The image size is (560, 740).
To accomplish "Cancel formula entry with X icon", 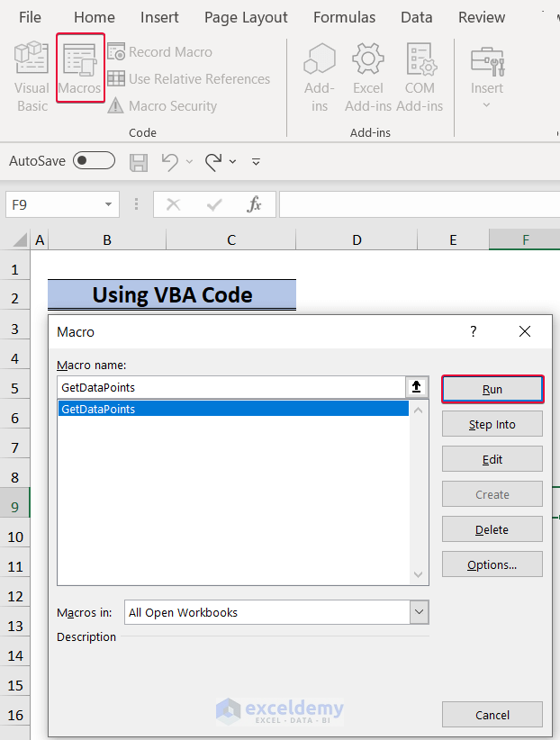I will [173, 204].
